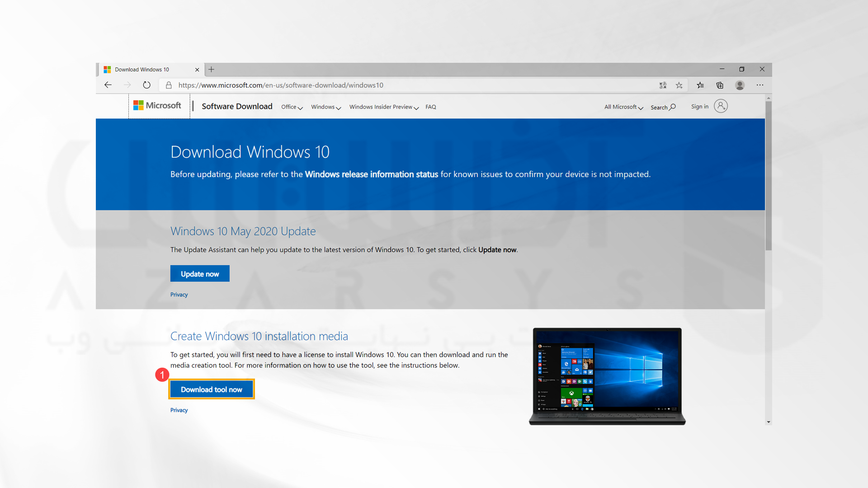Add this page to favorites star
The height and width of the screenshot is (488, 868).
679,85
